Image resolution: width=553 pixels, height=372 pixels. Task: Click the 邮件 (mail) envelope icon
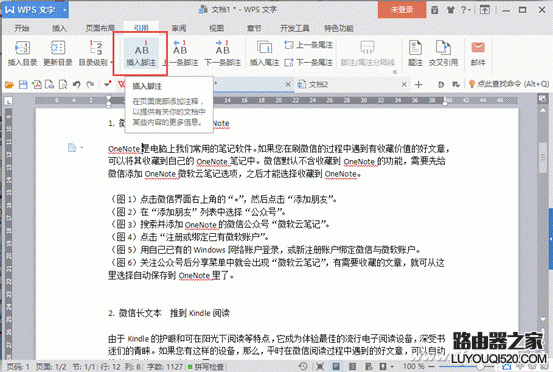(478, 47)
